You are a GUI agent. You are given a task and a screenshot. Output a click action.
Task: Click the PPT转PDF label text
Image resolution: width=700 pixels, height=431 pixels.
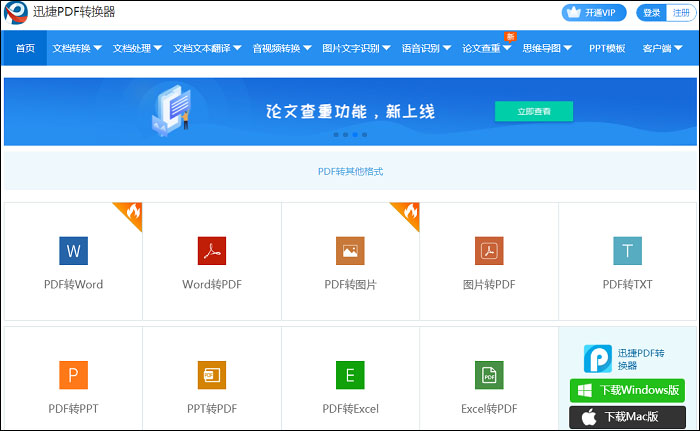[212, 409]
